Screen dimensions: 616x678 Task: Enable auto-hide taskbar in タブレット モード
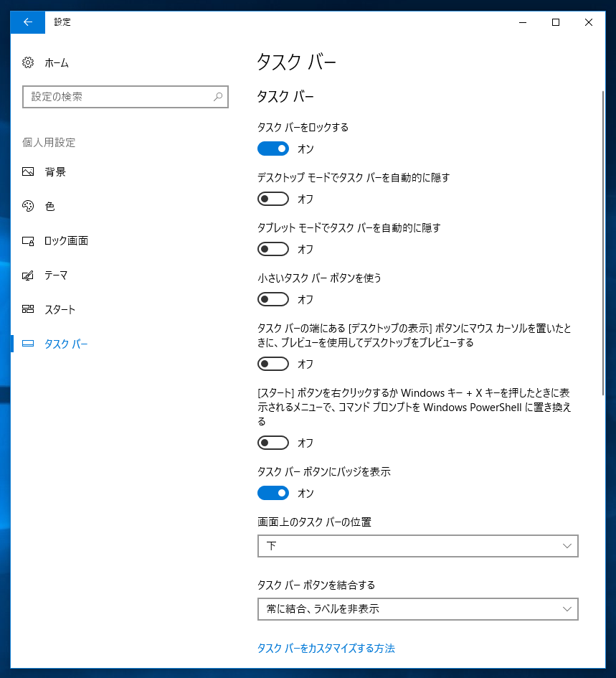click(273, 249)
